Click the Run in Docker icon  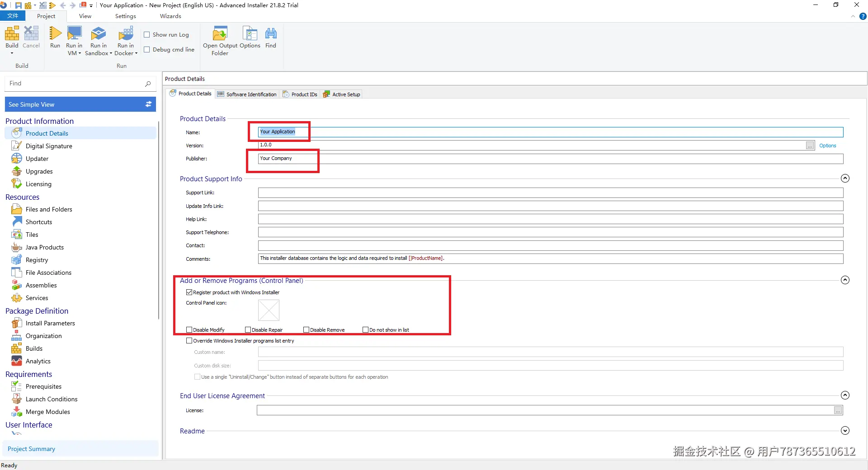coord(126,33)
